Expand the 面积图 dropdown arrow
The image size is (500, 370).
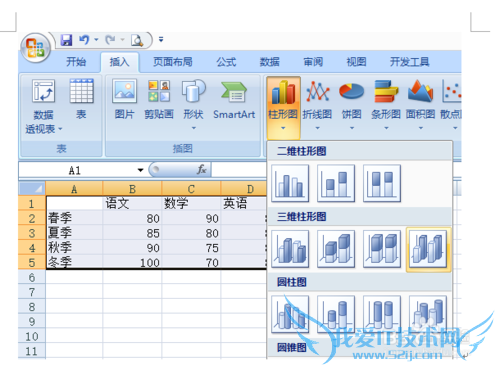[x=421, y=128]
